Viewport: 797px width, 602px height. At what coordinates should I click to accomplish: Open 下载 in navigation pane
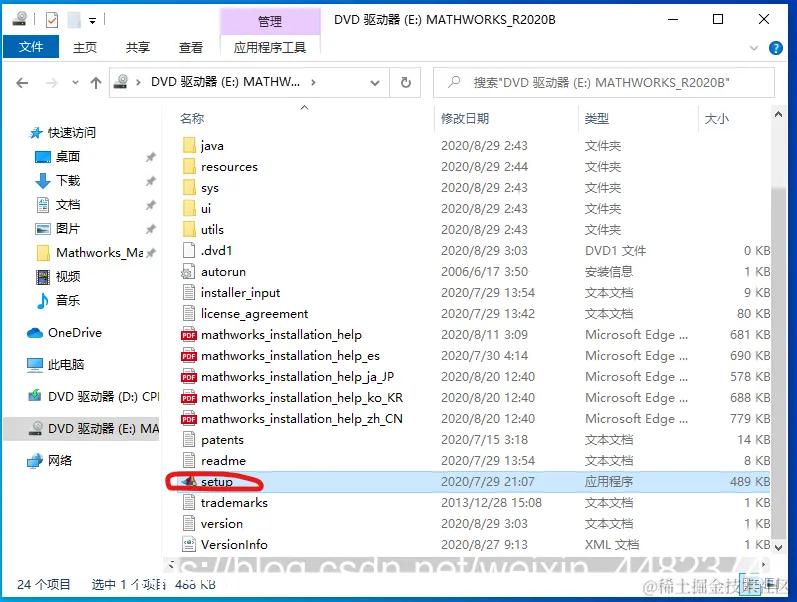68,180
